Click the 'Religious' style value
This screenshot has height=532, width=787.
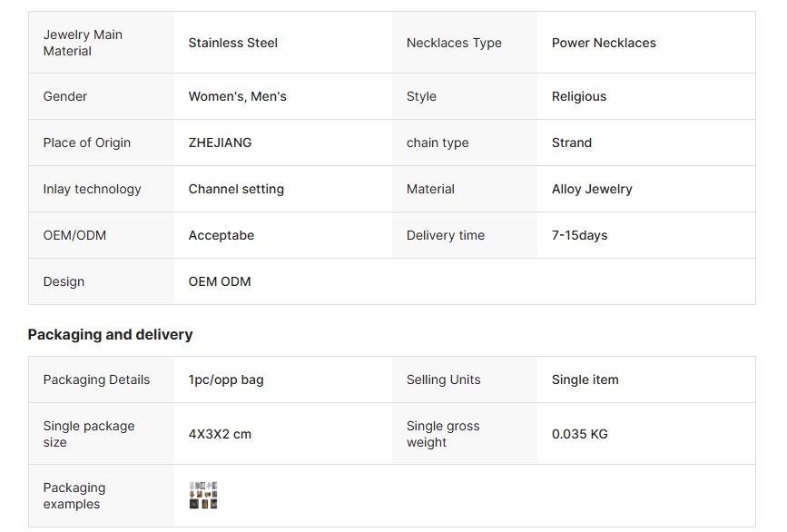point(579,96)
